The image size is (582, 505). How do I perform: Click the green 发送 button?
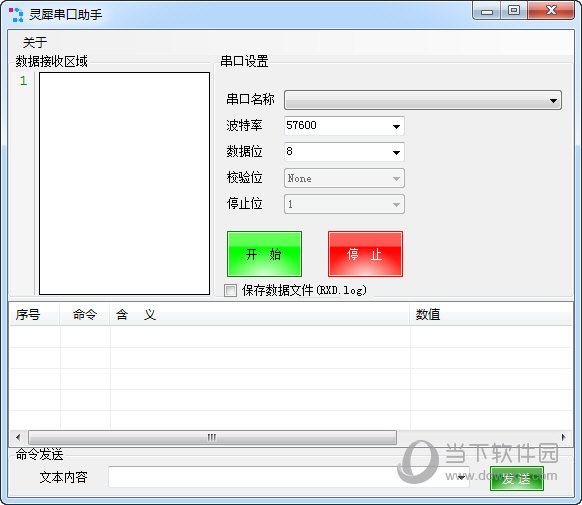tap(517, 479)
